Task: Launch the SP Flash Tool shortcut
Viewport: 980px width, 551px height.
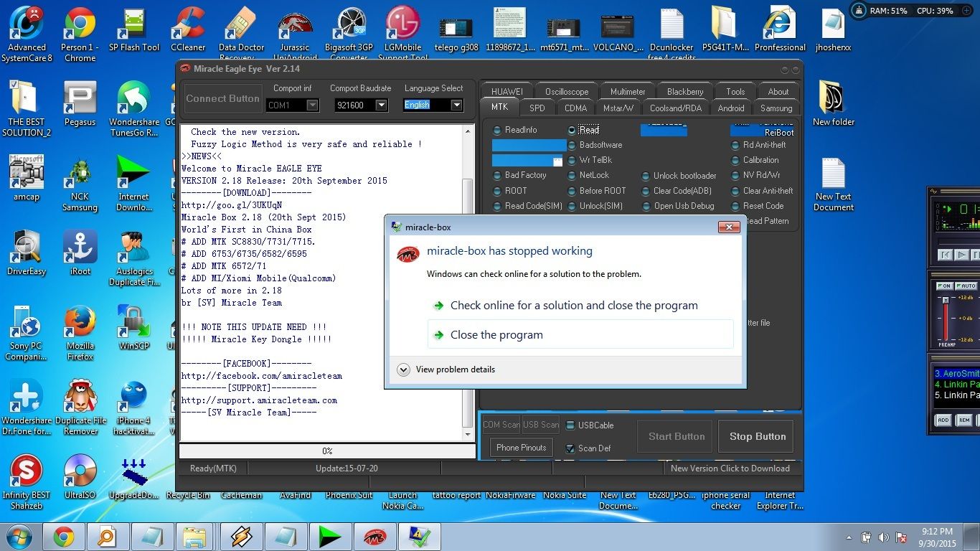Action: (134, 27)
